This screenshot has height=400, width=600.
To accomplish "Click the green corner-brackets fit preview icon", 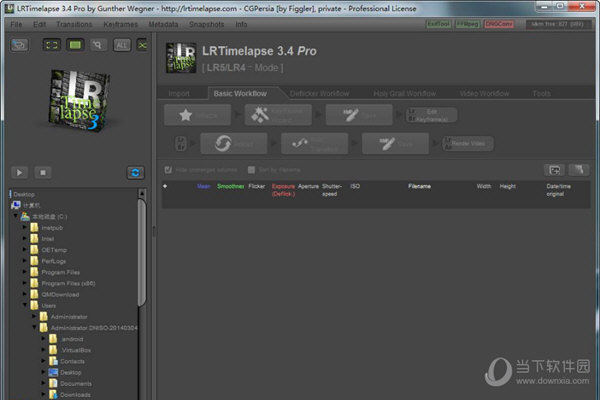I will coord(52,45).
